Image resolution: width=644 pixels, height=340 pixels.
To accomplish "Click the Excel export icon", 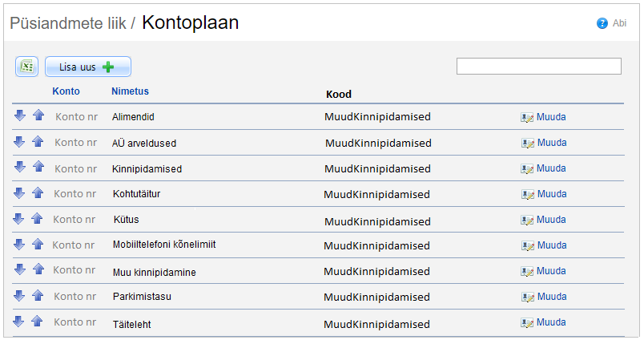I will [26, 67].
